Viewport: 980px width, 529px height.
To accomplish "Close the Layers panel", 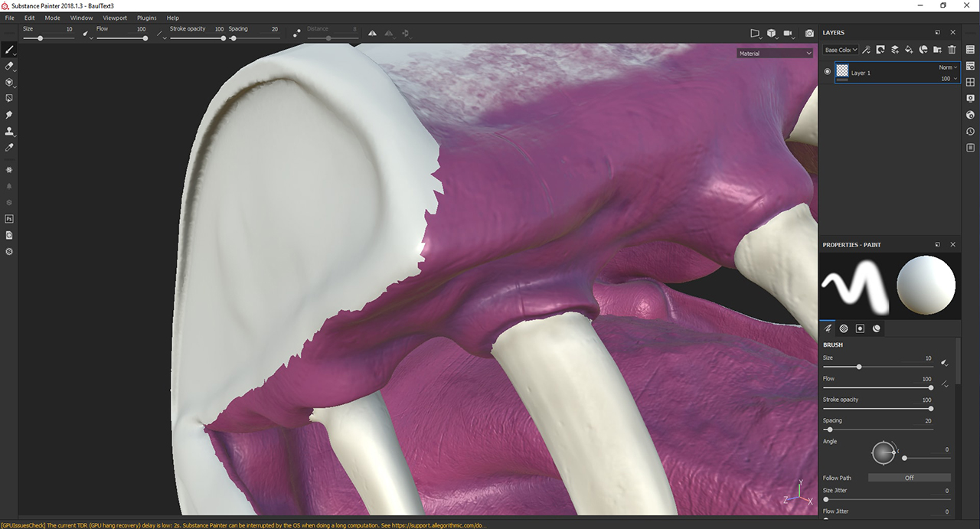I will point(953,33).
